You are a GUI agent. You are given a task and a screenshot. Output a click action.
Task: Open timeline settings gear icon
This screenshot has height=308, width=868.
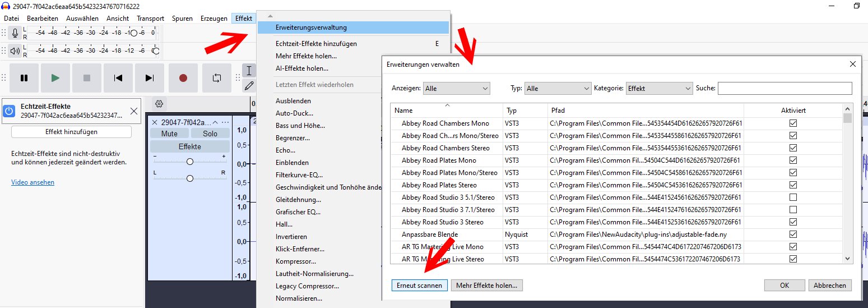pos(159,104)
